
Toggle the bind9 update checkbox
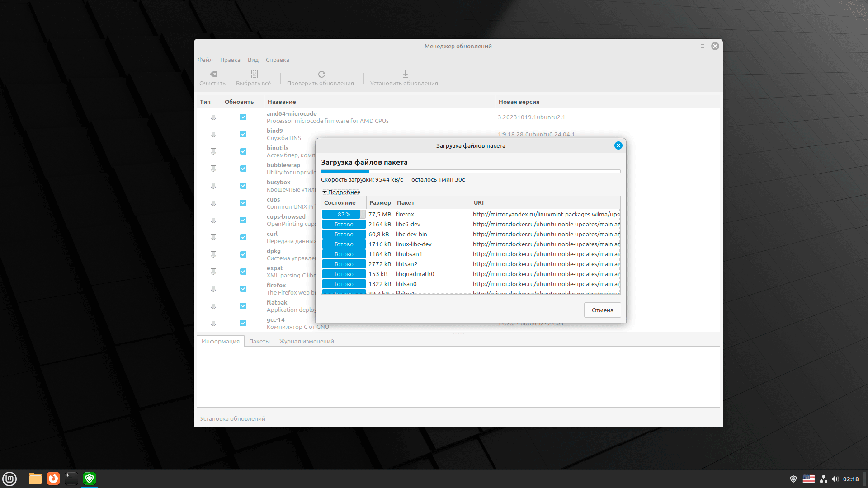pyautogui.click(x=243, y=134)
